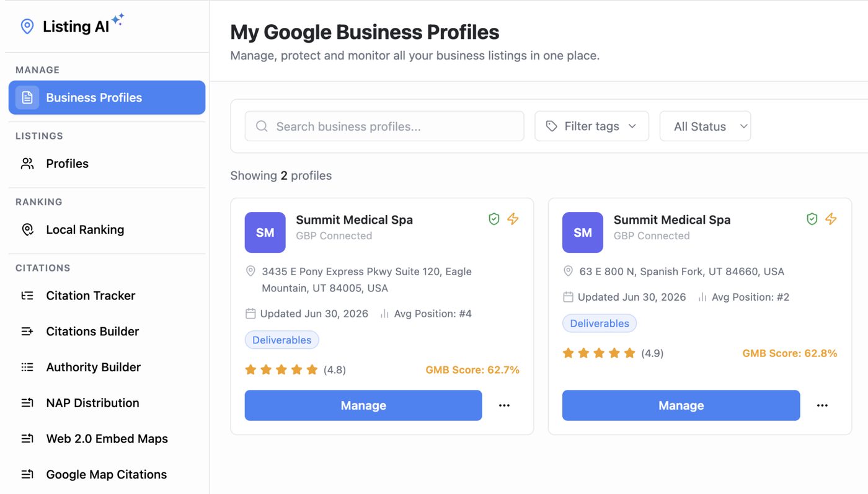868x494 pixels.
Task: Open Local Ranking section
Action: point(107,229)
